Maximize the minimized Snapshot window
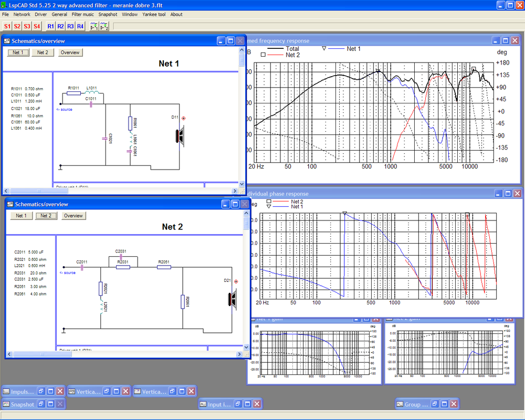525x420 pixels. coord(50,404)
